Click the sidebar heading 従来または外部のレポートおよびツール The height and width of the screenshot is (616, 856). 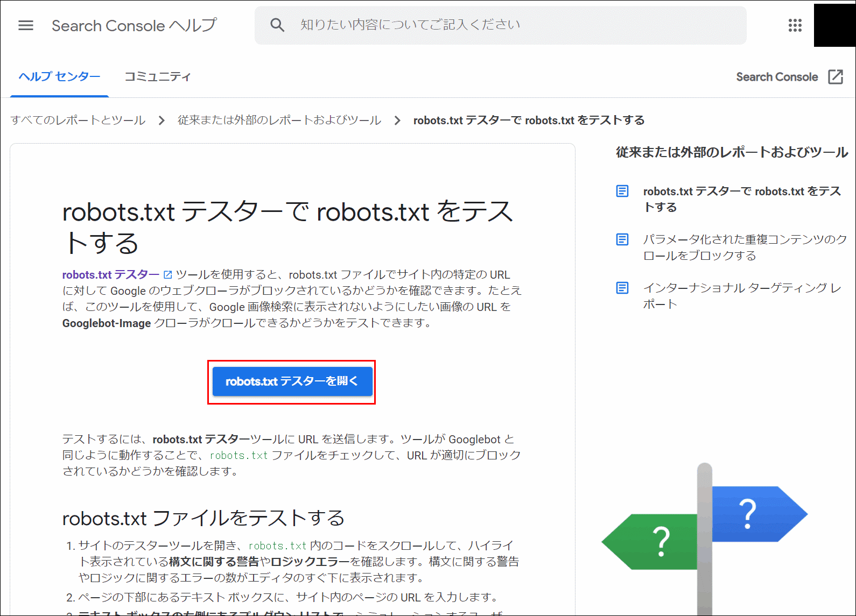click(x=732, y=152)
